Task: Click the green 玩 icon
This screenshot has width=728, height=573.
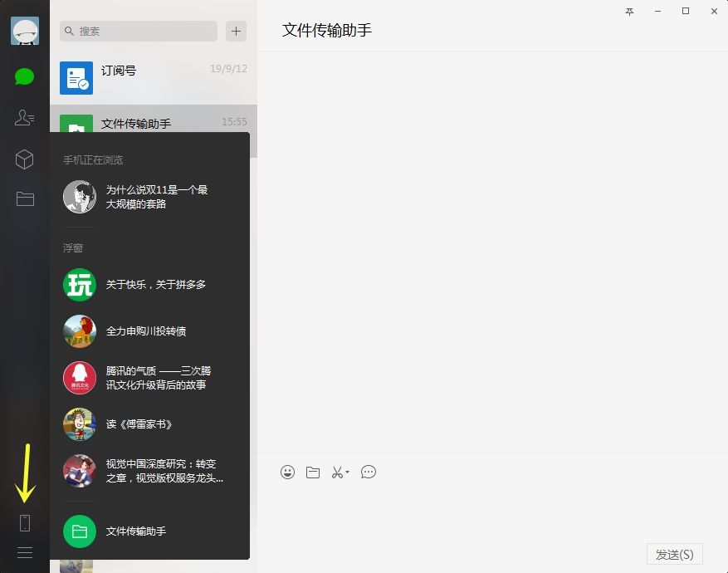Action: [80, 285]
